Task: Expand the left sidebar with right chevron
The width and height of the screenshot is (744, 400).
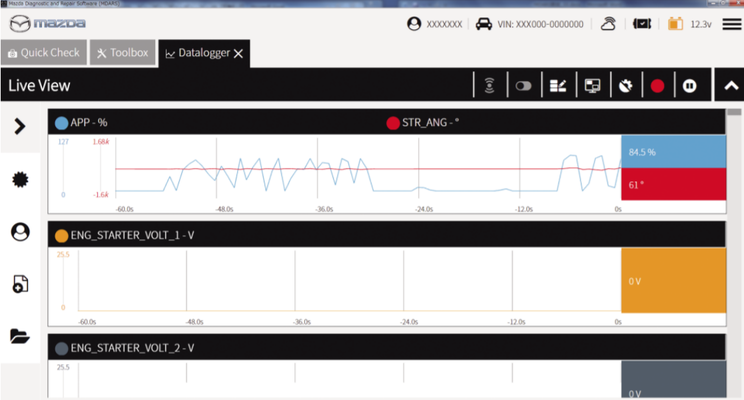Action: click(x=20, y=126)
